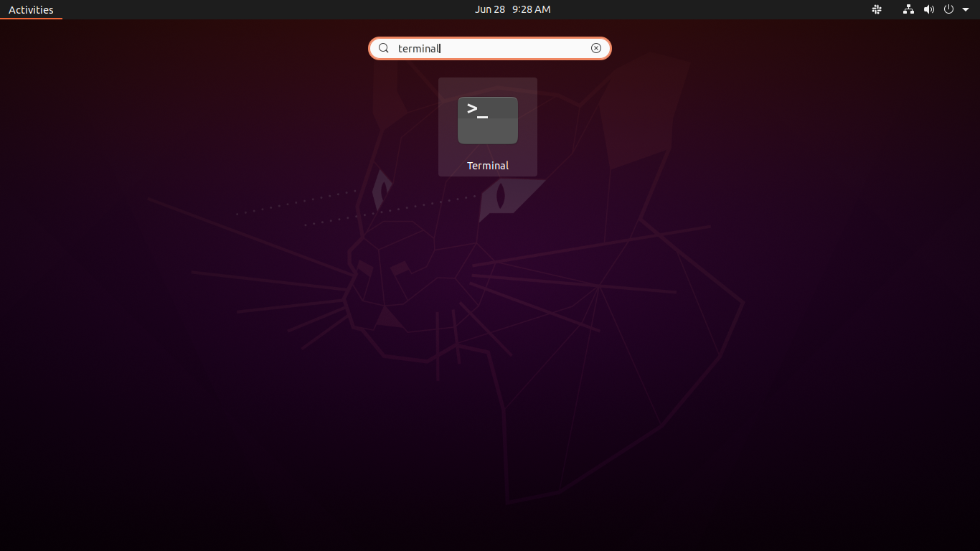Clear the search field text

(x=596, y=48)
